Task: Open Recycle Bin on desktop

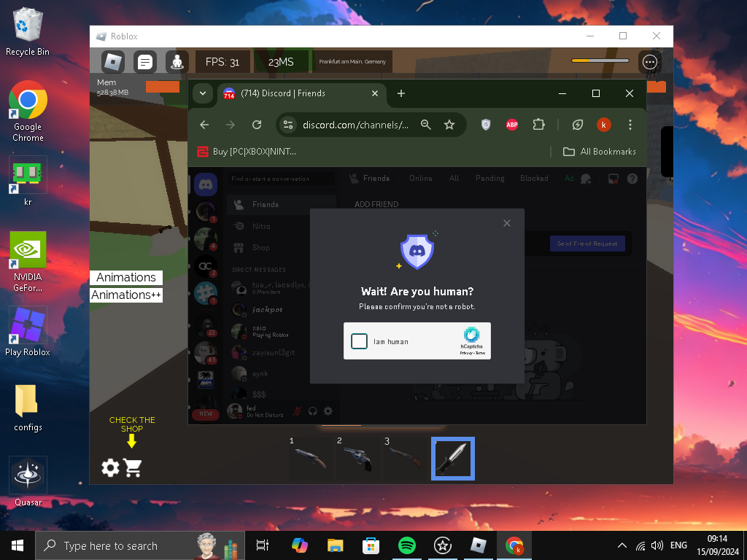Action: [28, 31]
